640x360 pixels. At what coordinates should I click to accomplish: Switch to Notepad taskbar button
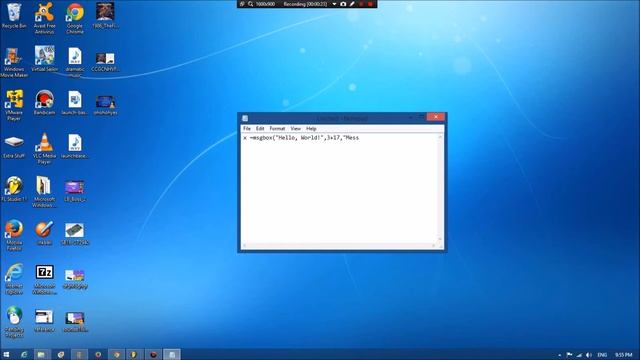(172, 355)
